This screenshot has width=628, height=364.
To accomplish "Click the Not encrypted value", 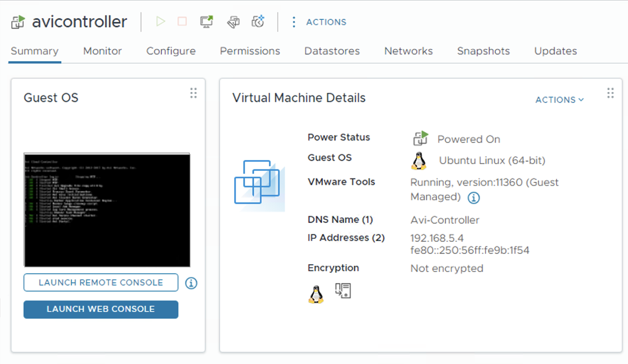I will tap(447, 268).
